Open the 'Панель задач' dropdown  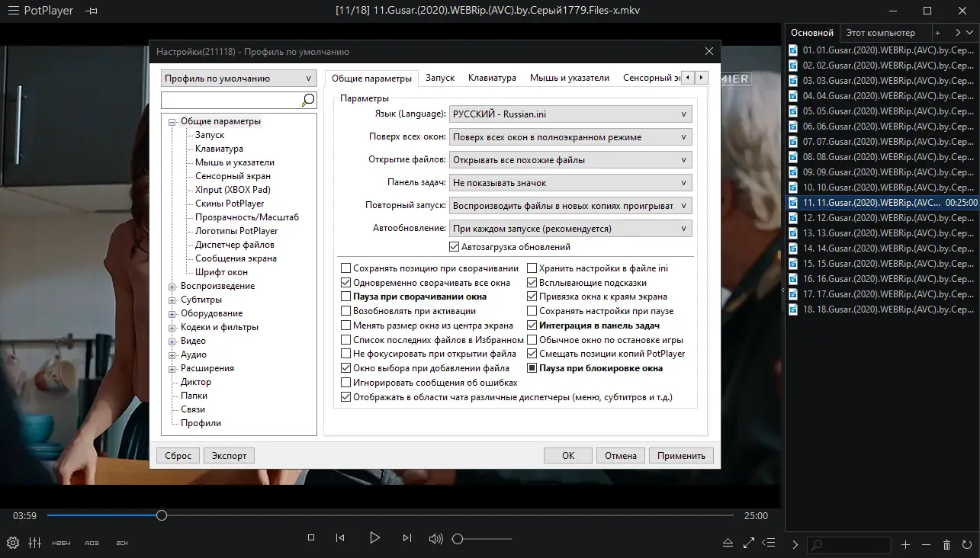pos(570,183)
